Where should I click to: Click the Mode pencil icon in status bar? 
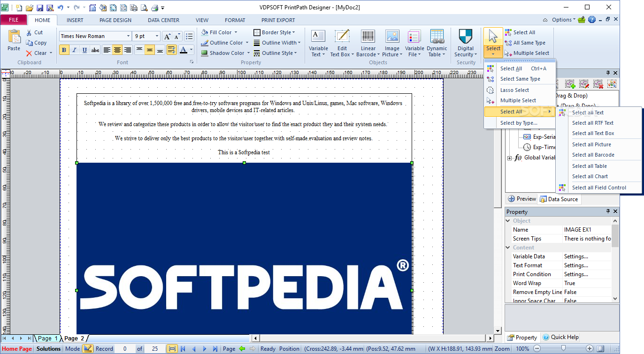[x=88, y=348]
